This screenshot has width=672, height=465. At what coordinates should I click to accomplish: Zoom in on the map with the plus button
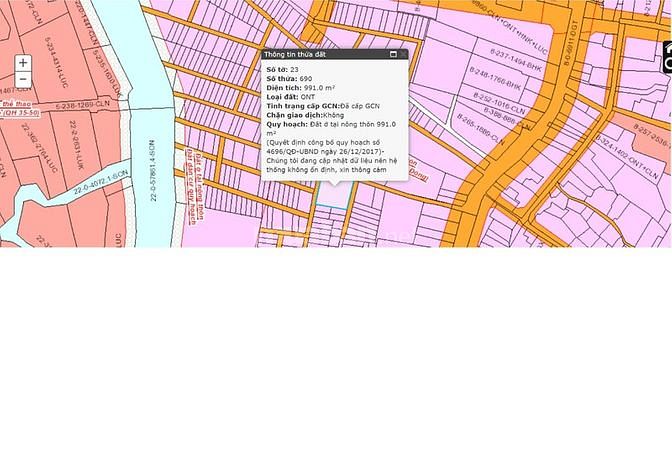[23, 63]
